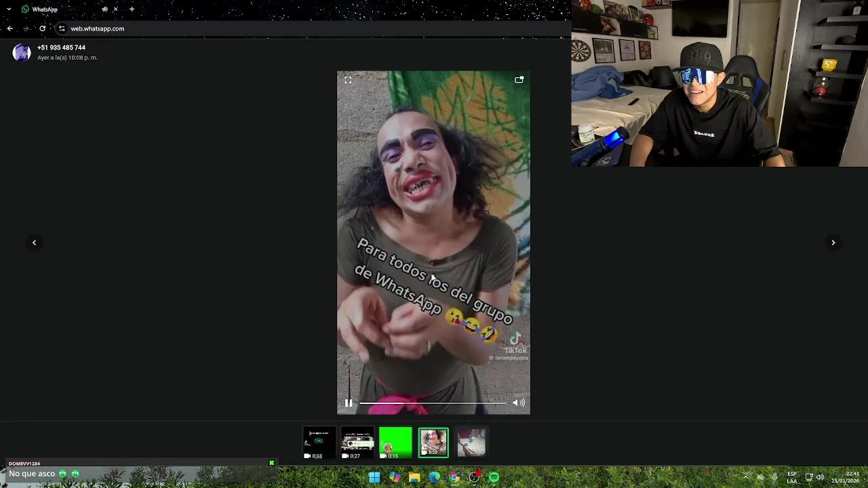The width and height of the screenshot is (868, 488).
Task: Launch Copilot from the taskbar
Action: [394, 478]
